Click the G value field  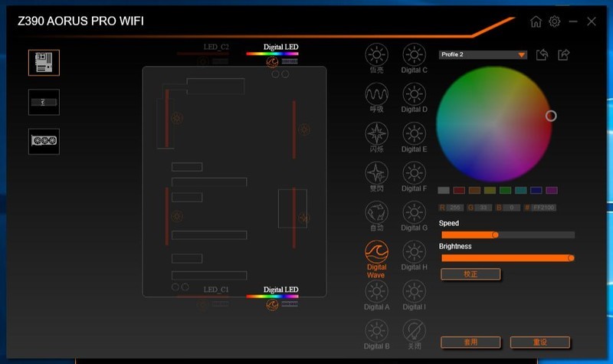coord(484,208)
